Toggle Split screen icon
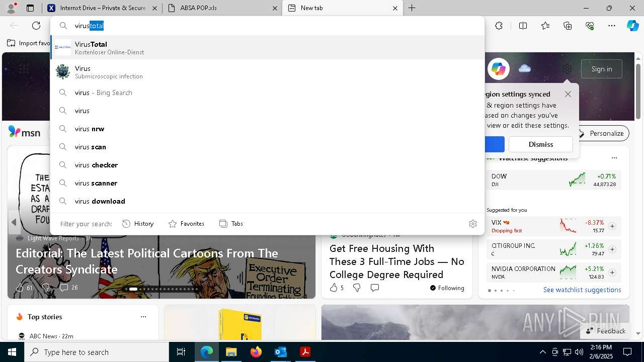The image size is (644, 362). point(523,26)
